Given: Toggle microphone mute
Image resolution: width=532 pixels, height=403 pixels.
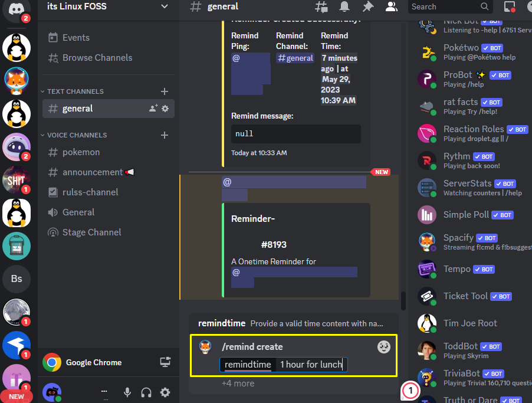Looking at the screenshot, I should click(x=127, y=392).
